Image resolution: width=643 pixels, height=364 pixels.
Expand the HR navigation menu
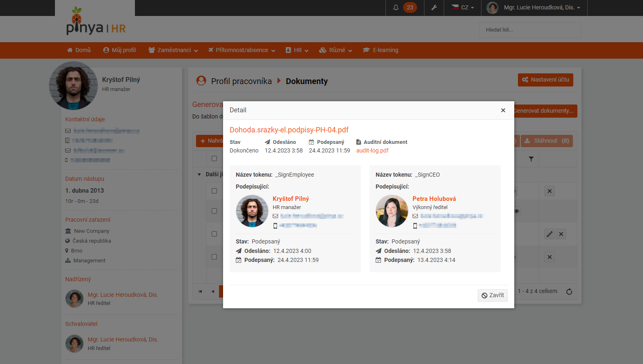[297, 50]
